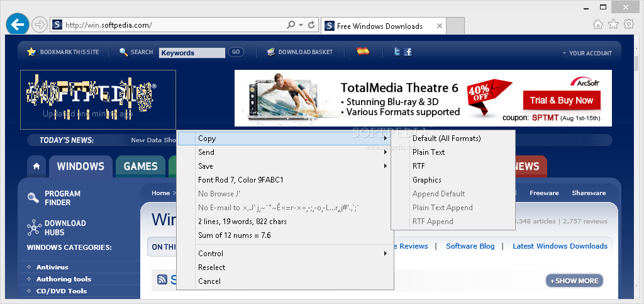644x304 pixels.
Task: Select Default (All Formats) copy option
Action: pyautogui.click(x=453, y=138)
